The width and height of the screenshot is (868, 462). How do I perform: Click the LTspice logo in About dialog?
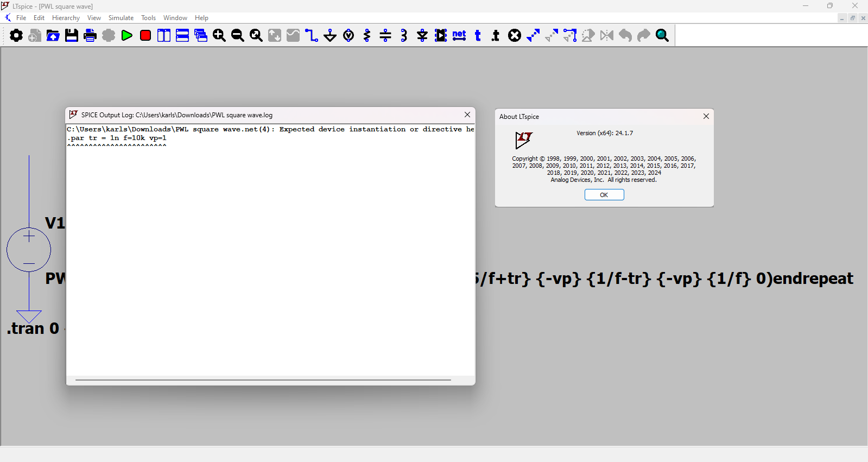tap(524, 140)
